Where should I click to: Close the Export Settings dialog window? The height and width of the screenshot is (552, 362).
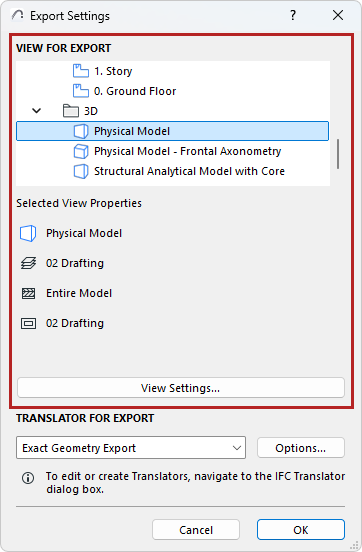(338, 15)
